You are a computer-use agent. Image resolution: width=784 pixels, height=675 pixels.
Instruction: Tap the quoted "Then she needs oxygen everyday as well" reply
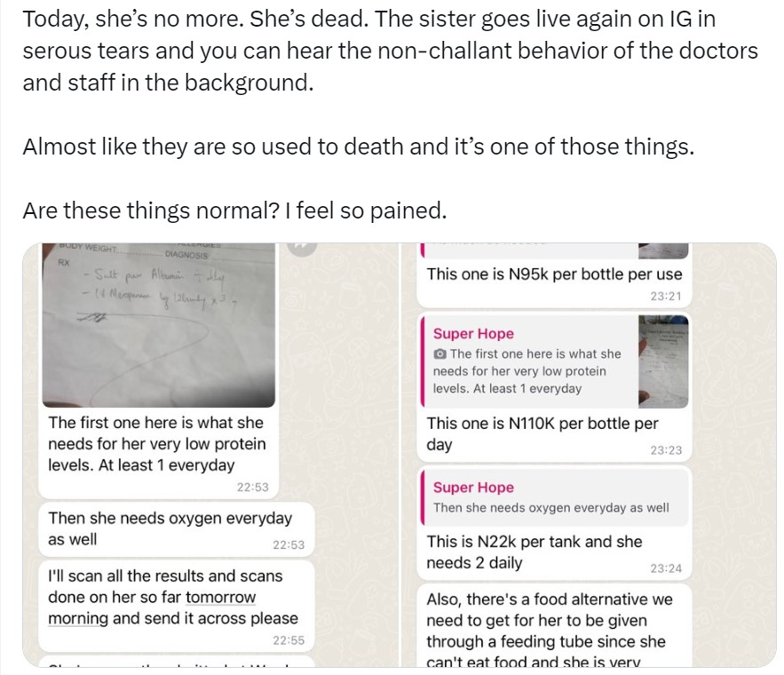coord(550,508)
